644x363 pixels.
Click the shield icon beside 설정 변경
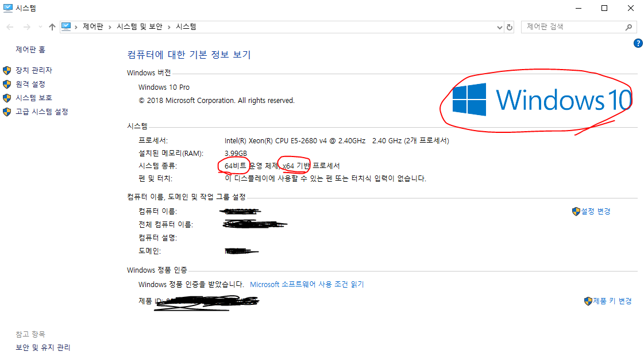point(576,211)
